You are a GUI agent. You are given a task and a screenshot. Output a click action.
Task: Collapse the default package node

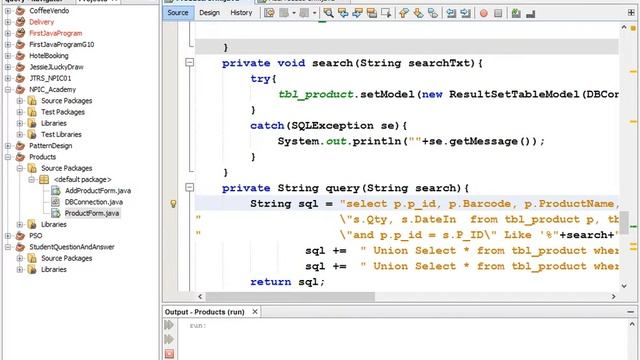point(31,180)
